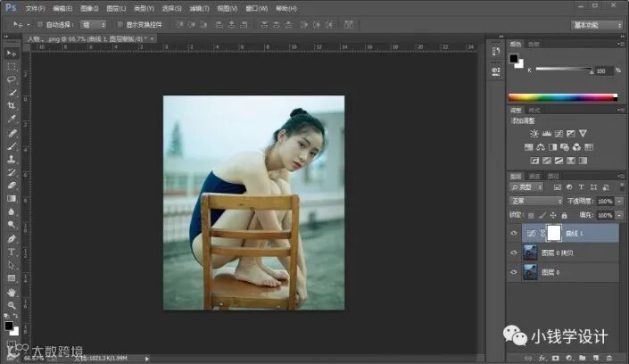Add a Channel Mixer adjustment (three circles)
The image size is (629, 364).
(x=576, y=147)
